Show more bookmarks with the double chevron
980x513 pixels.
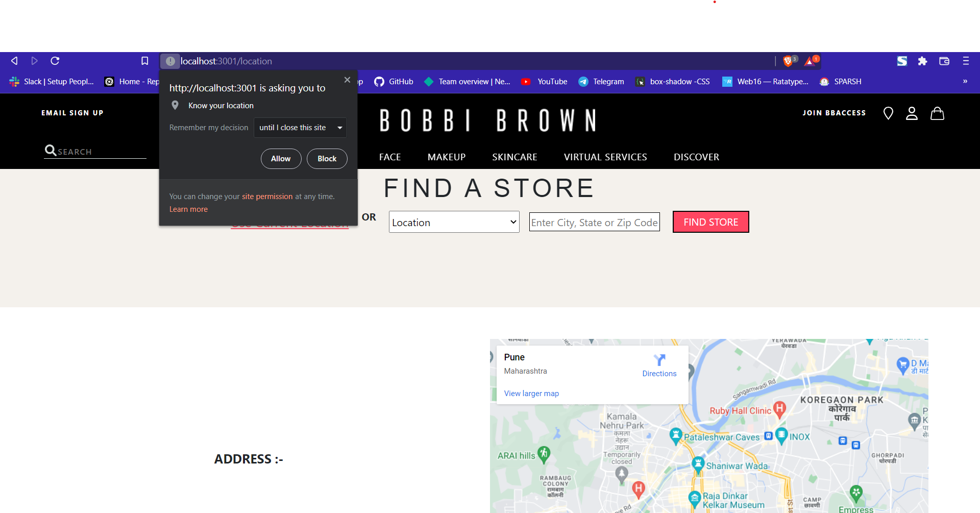[x=965, y=81]
